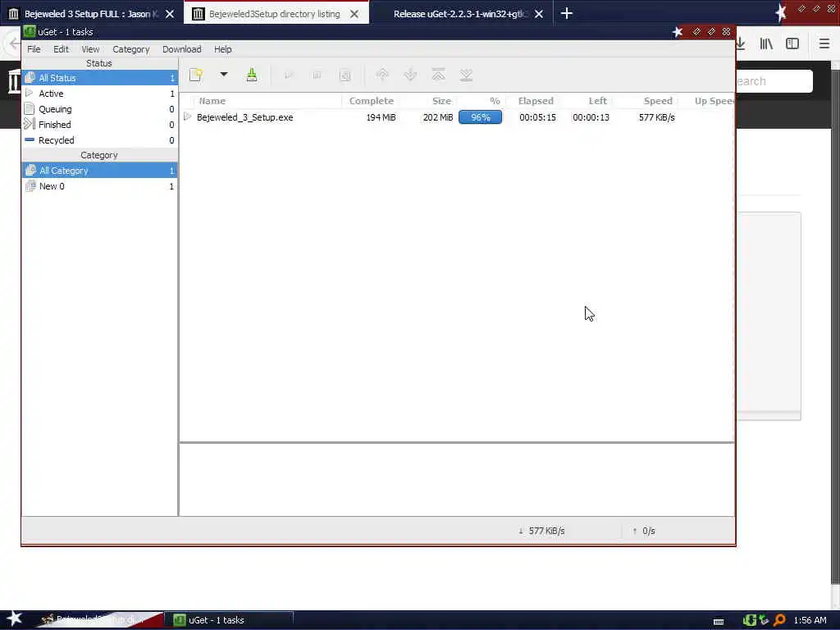Switch to Bejeweled 3 Setup FULL browser tab

(x=92, y=14)
